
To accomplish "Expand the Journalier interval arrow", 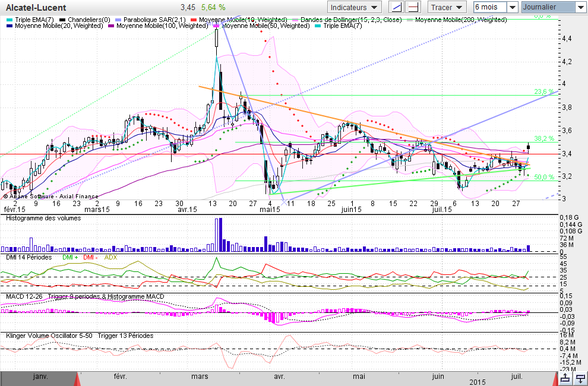I will pos(580,7).
